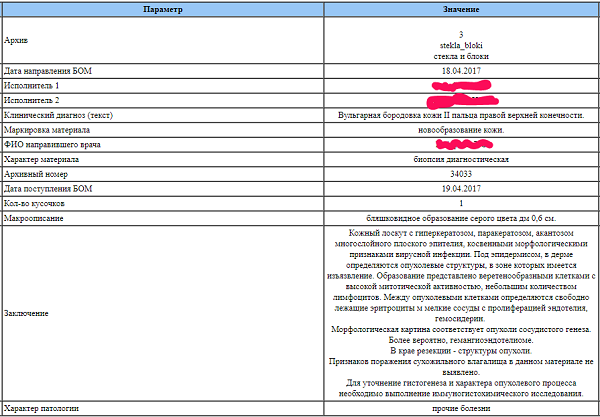Screen dimensions: 600x417
Task: Click the "Параметр" column header
Action: 163,10
